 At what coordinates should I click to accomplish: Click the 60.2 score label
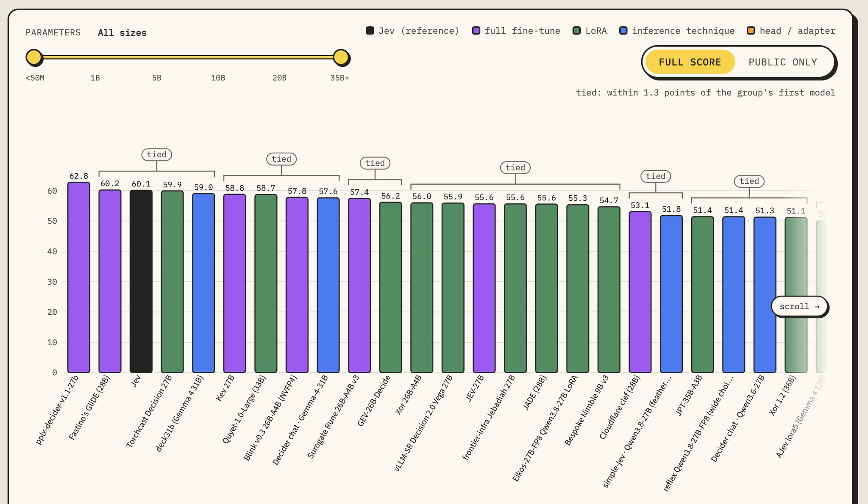[x=110, y=183]
